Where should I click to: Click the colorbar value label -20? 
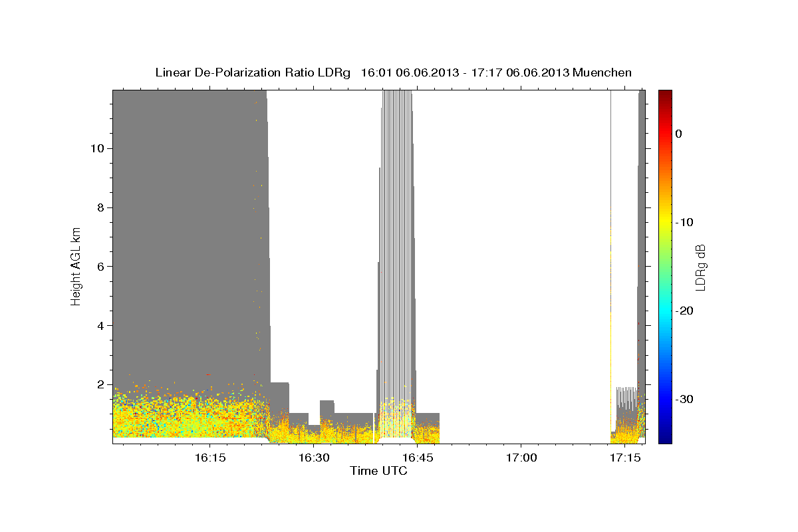685,311
